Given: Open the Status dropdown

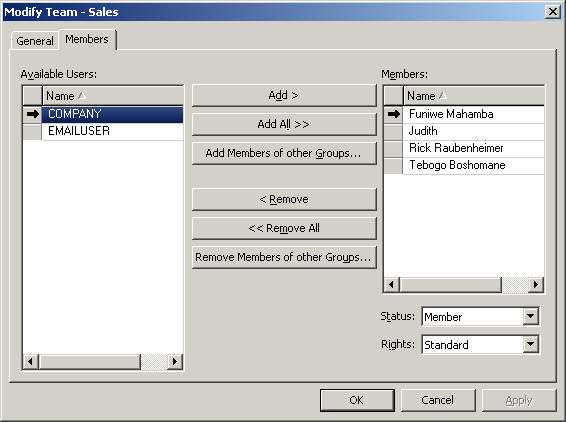Looking at the screenshot, I should pos(530,316).
